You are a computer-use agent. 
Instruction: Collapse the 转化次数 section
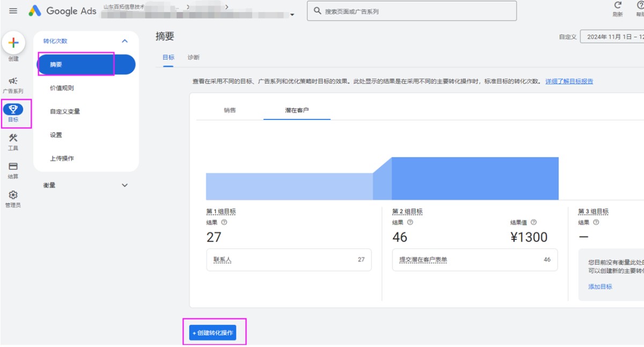coord(125,41)
